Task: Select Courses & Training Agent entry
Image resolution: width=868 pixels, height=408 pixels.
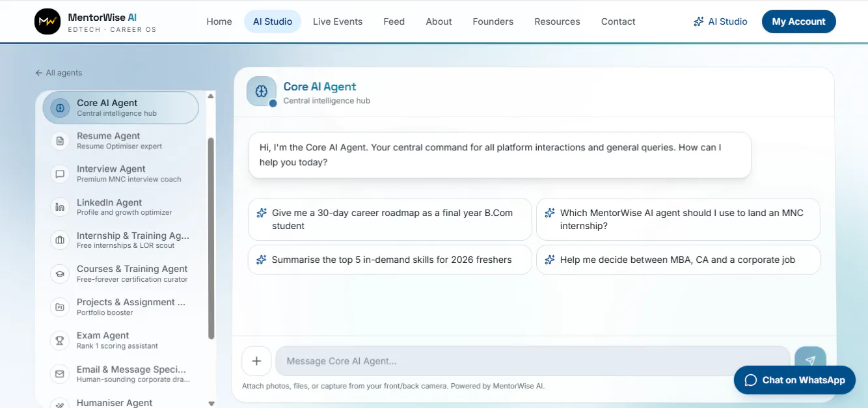Action: tap(121, 273)
